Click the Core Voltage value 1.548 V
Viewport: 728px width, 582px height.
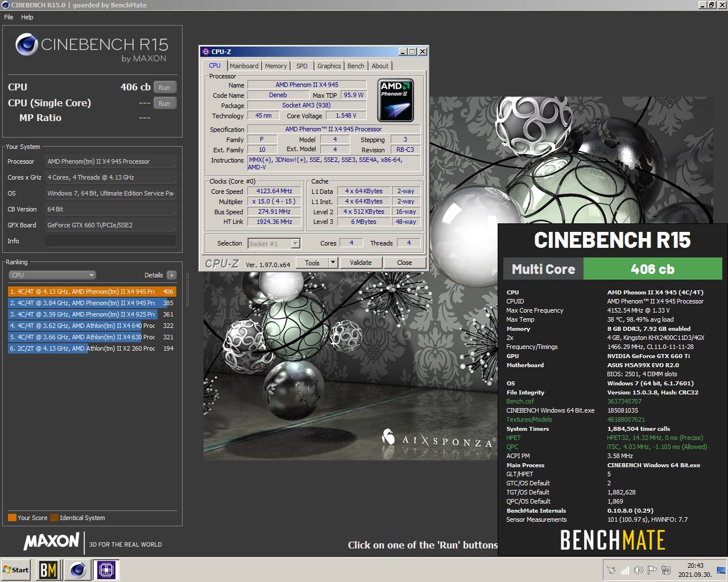(346, 115)
